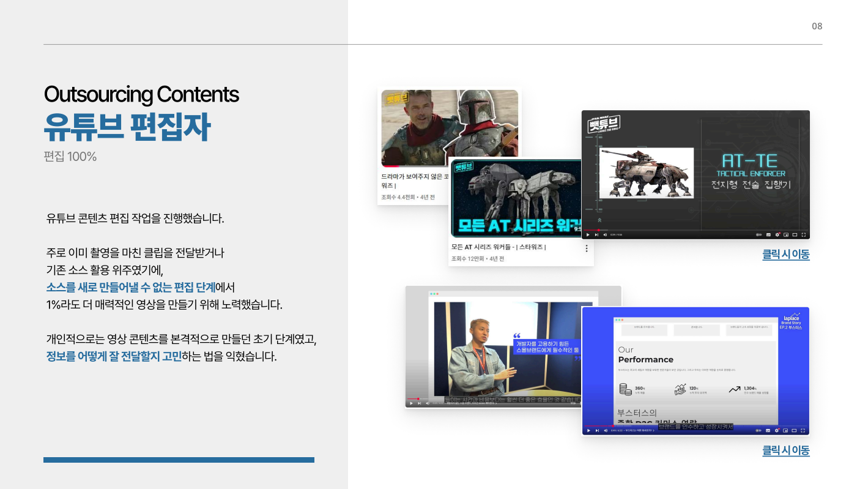Seek on the AT-TE video progress bar
Screen dimensions: 868x489
(696, 230)
